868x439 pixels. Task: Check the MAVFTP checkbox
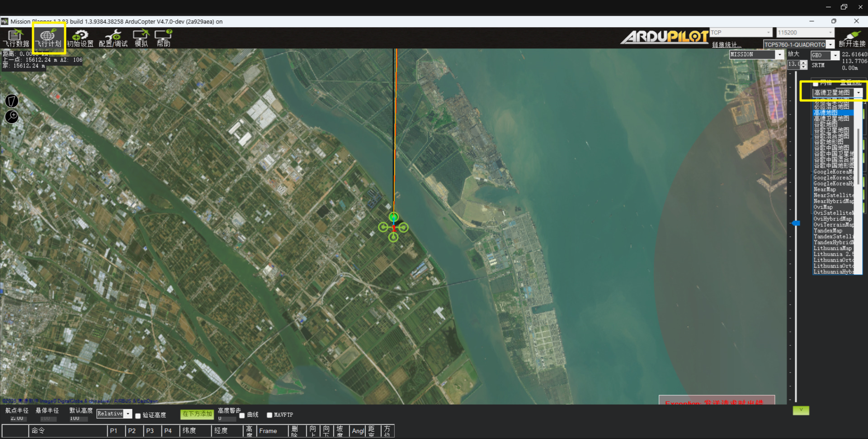[x=269, y=415]
